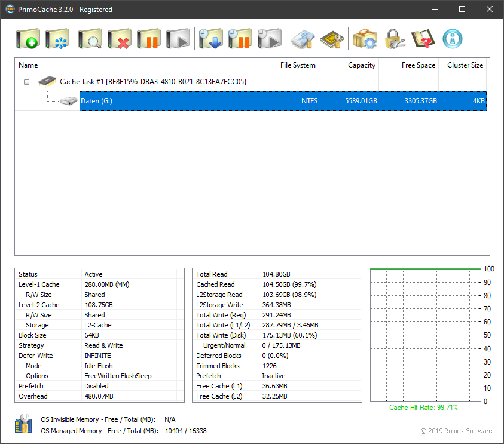Manage OS invisible memory chip icon
Image resolution: width=504 pixels, height=444 pixels.
[x=332, y=39]
